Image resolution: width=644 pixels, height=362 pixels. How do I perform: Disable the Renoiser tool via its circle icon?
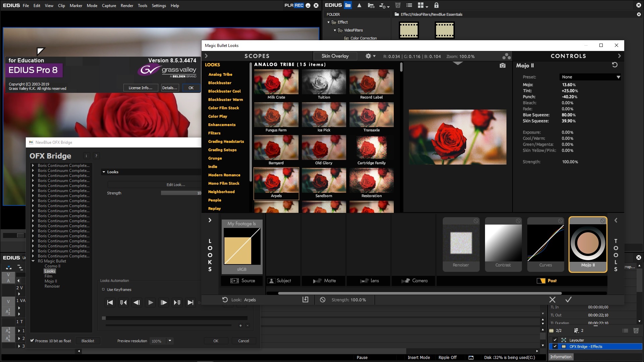point(476,221)
